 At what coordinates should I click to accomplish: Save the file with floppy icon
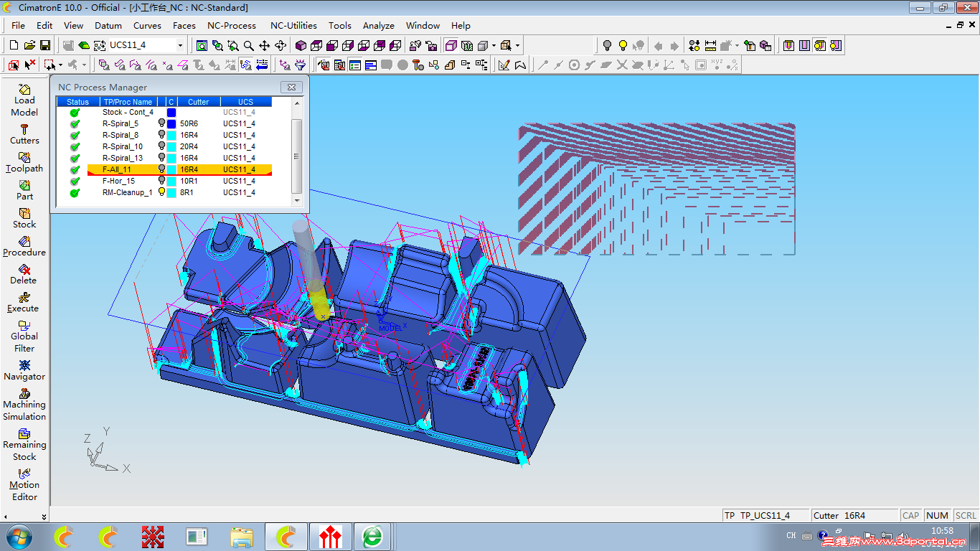[45, 45]
